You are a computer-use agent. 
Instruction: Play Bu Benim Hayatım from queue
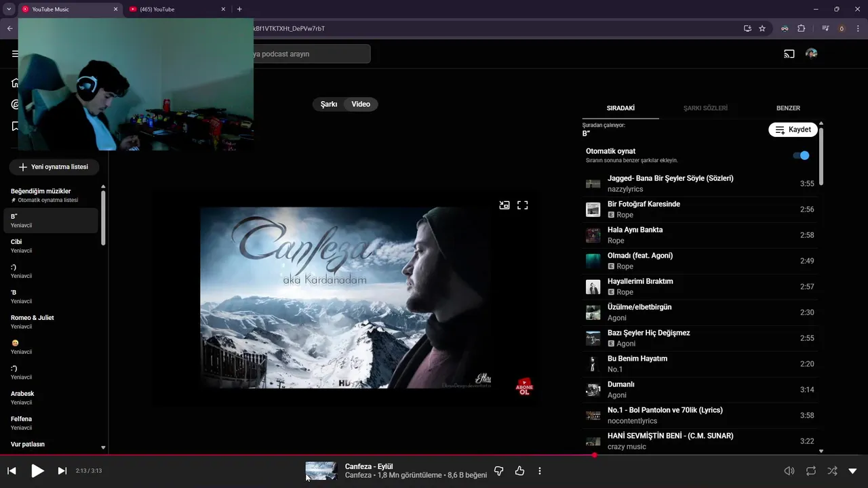(700, 364)
